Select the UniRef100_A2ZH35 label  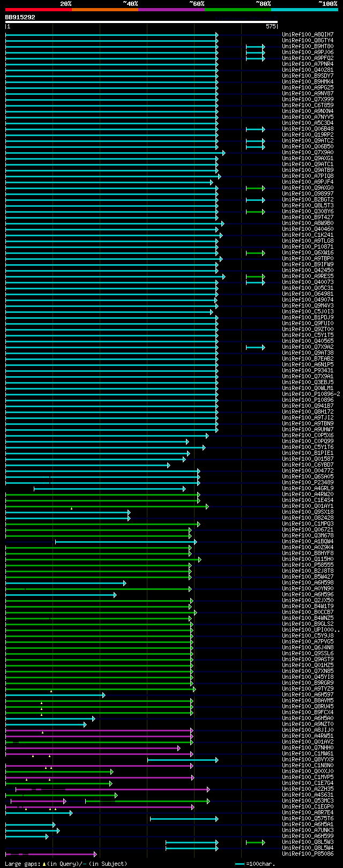[x=308, y=789]
